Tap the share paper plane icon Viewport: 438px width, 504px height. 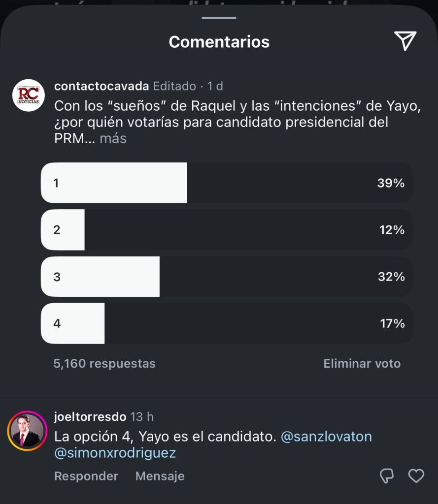pos(405,41)
